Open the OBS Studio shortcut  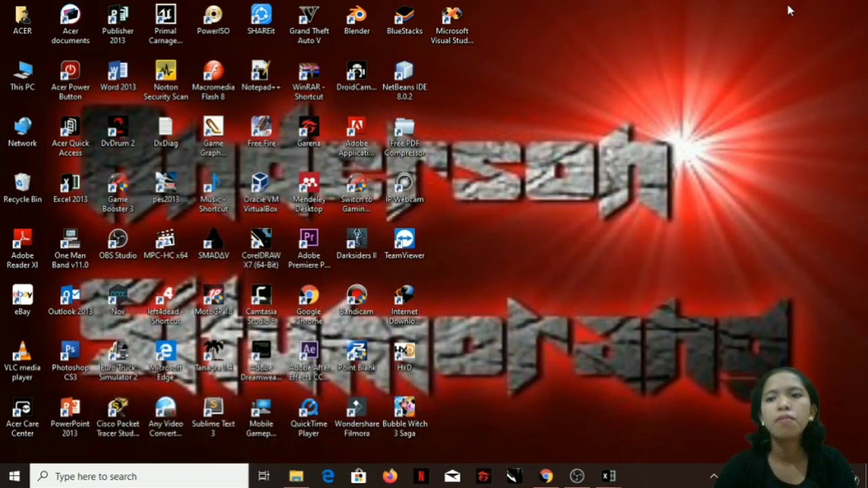pyautogui.click(x=118, y=245)
